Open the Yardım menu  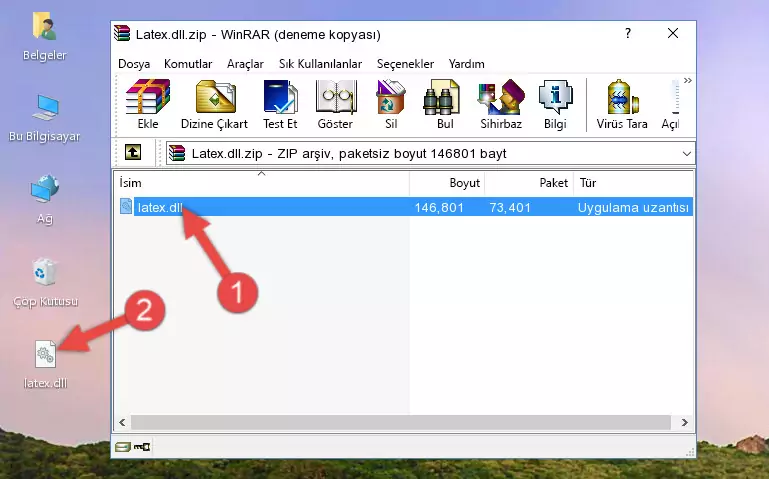pyautogui.click(x=466, y=64)
